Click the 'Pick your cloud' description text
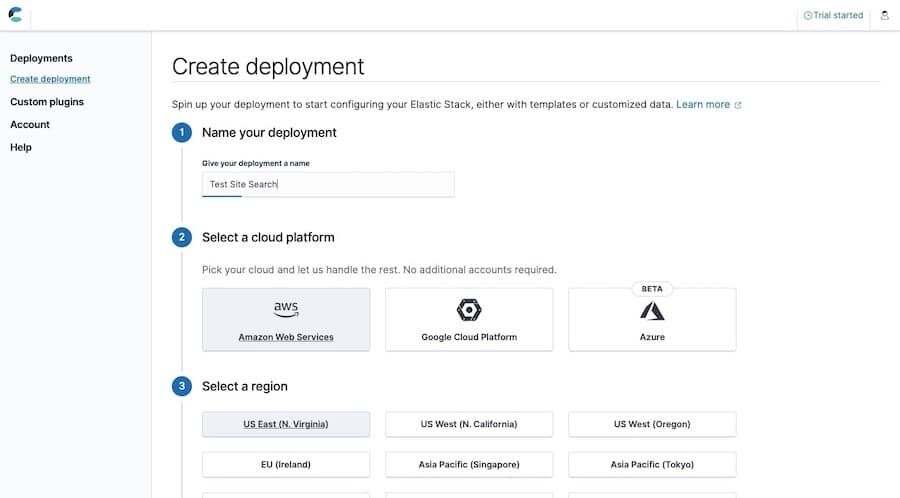The height and width of the screenshot is (498, 900). pos(379,270)
